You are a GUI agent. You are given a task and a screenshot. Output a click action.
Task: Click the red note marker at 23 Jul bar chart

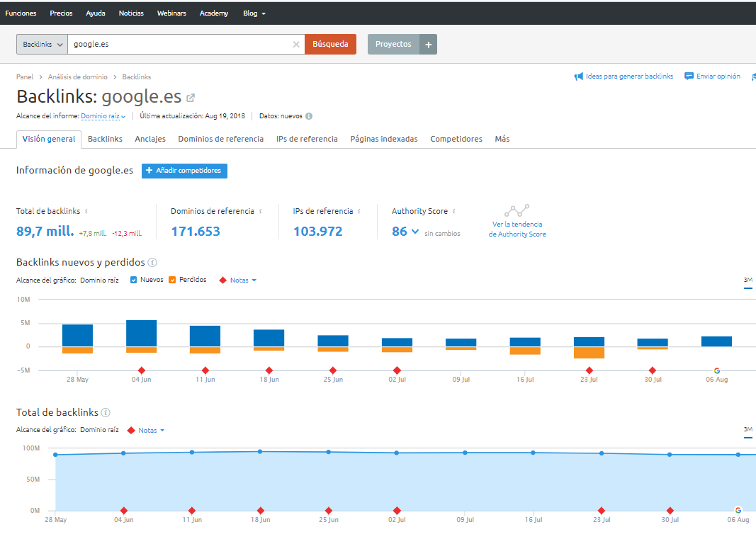[589, 370]
